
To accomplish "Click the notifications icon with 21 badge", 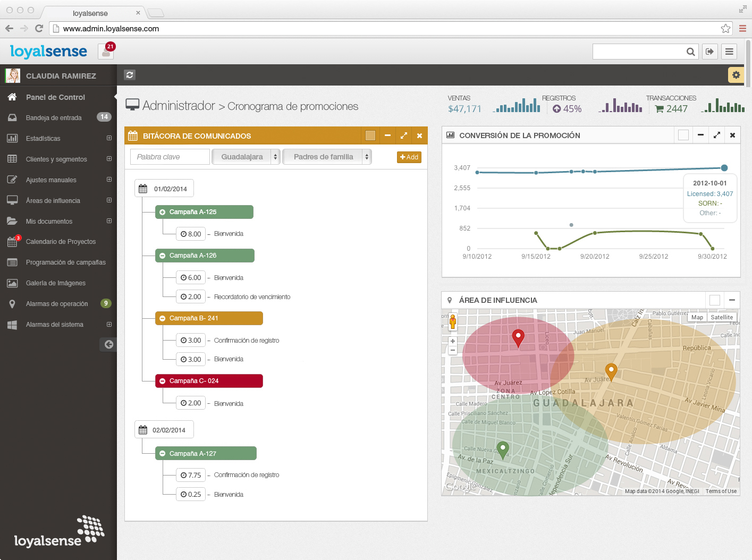I will (x=106, y=52).
